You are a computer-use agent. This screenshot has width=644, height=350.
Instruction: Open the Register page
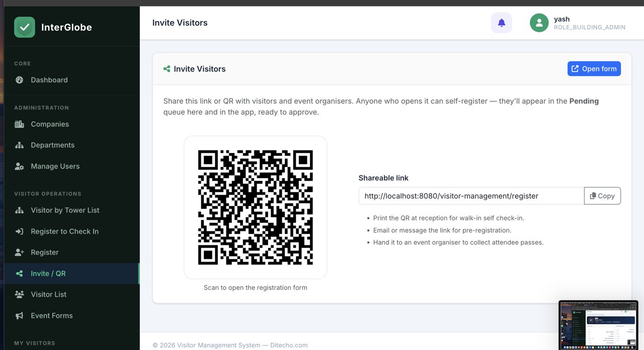71,252
